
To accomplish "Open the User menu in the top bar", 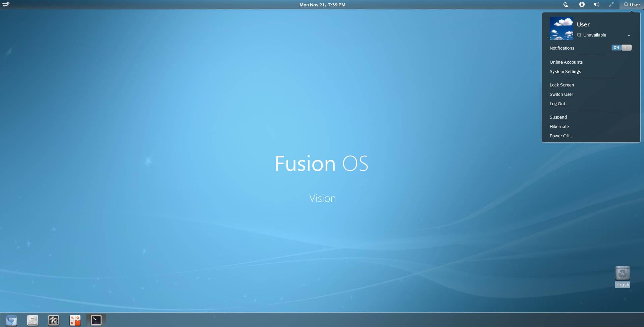I will (632, 5).
